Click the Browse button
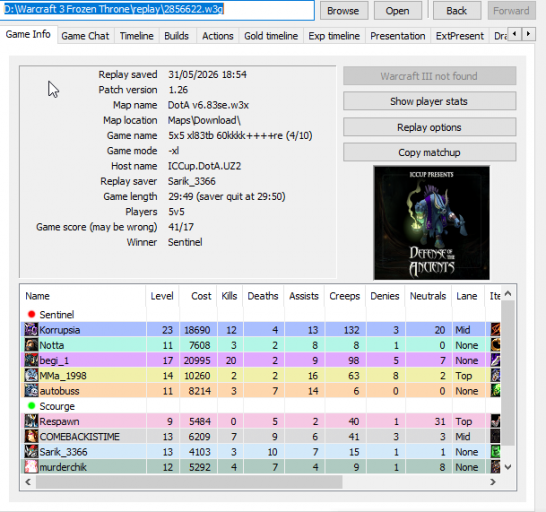The image size is (546, 512). point(343,11)
